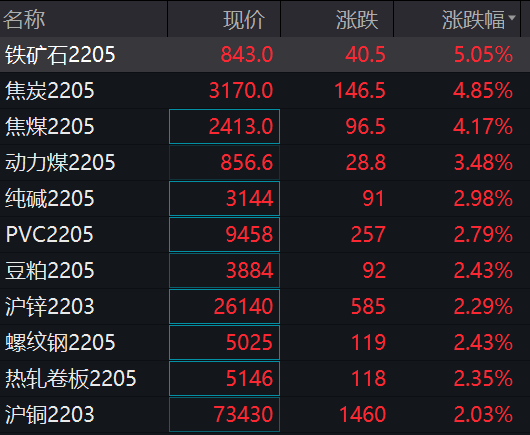The width and height of the screenshot is (530, 435).
Task: Click the 2.98% percent change
Action: click(x=483, y=198)
